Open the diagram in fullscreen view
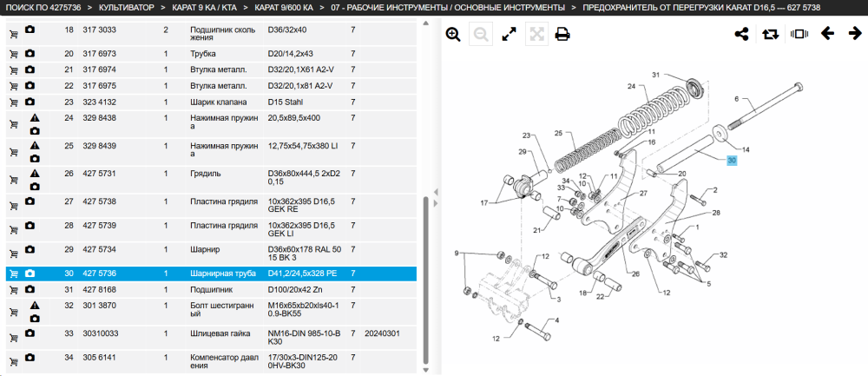Viewport: 868px width, 376px height. (509, 35)
